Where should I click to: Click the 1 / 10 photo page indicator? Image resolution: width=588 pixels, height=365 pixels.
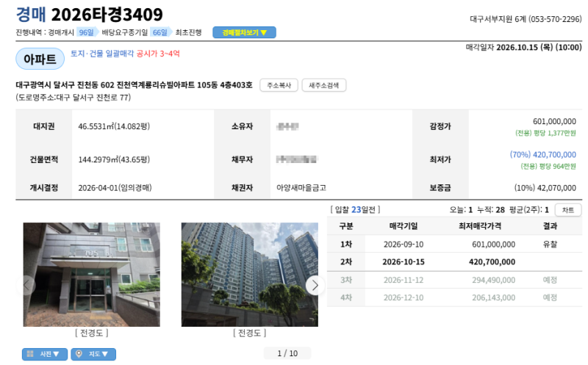287,353
